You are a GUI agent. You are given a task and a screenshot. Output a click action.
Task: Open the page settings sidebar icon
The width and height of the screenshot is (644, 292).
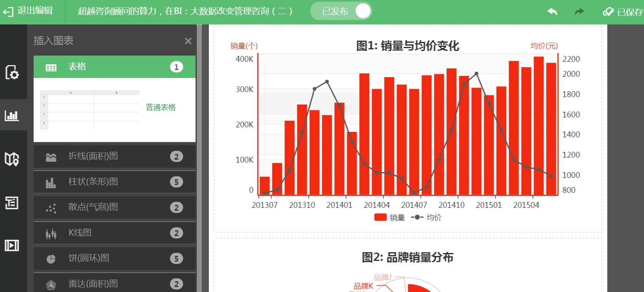[x=12, y=72]
